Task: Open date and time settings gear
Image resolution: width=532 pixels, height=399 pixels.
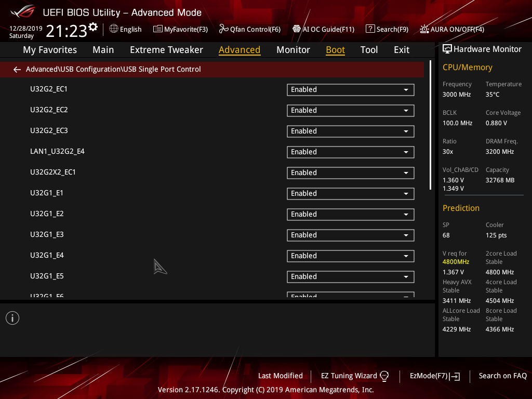Action: click(93, 27)
